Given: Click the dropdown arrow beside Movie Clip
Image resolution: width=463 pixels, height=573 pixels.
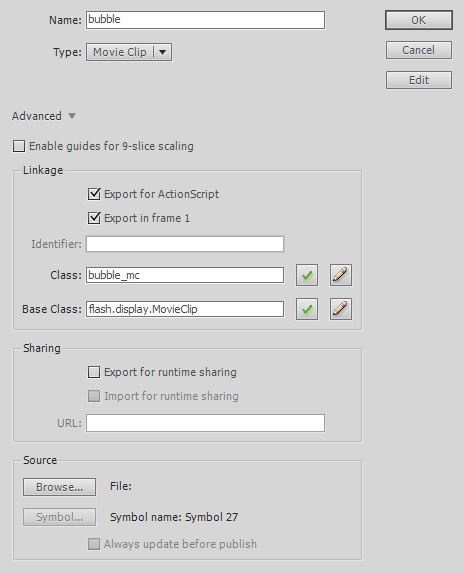Looking at the screenshot, I should tap(163, 52).
